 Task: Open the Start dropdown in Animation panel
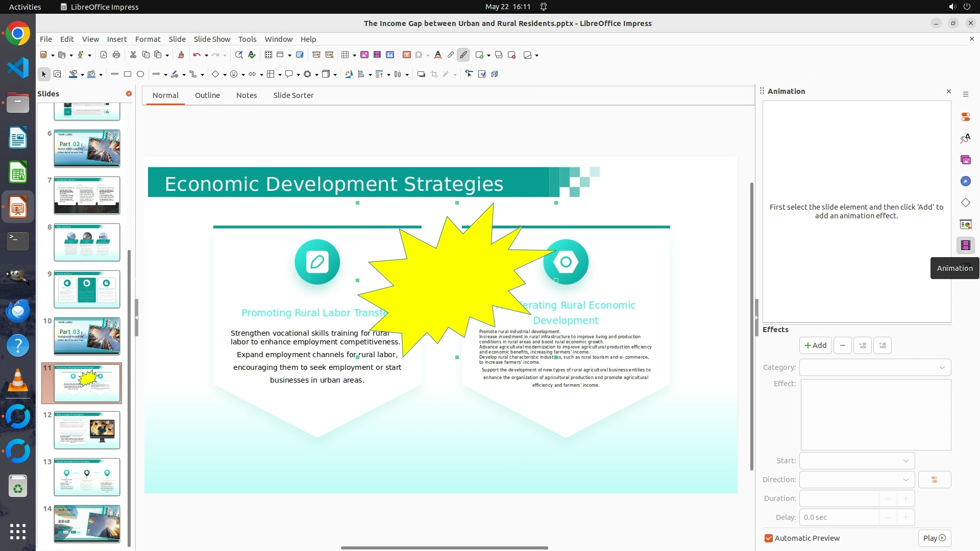(857, 461)
